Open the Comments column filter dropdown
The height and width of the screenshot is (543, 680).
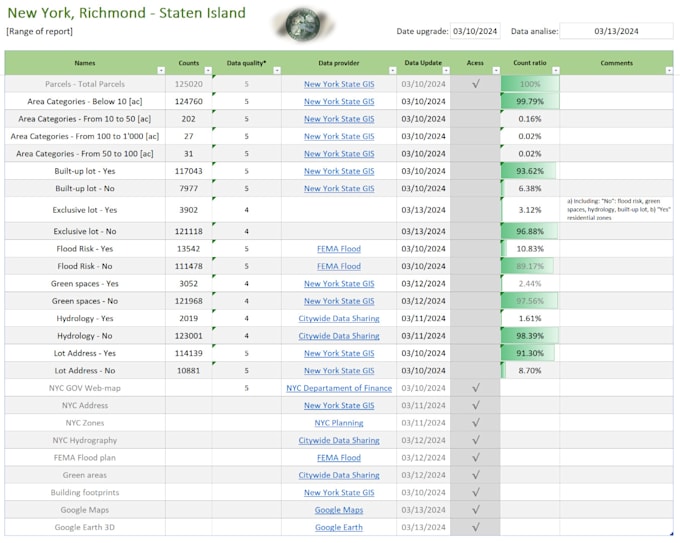point(669,70)
